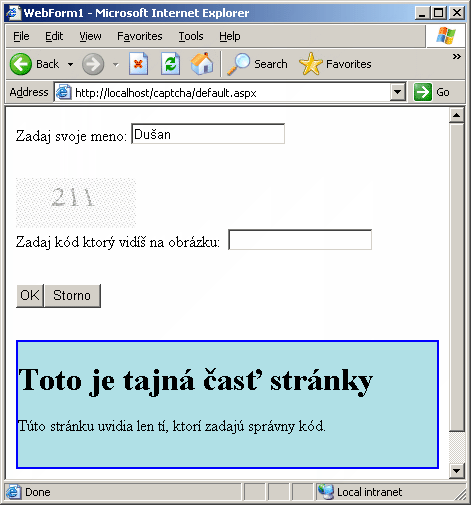Click the Windows flag logo icon
471x505 pixels.
click(446, 36)
